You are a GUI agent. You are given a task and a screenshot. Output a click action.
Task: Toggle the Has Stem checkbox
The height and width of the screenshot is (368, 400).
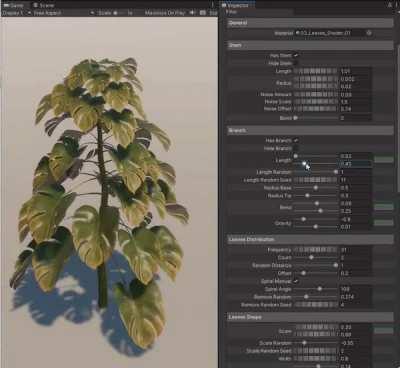pos(296,55)
